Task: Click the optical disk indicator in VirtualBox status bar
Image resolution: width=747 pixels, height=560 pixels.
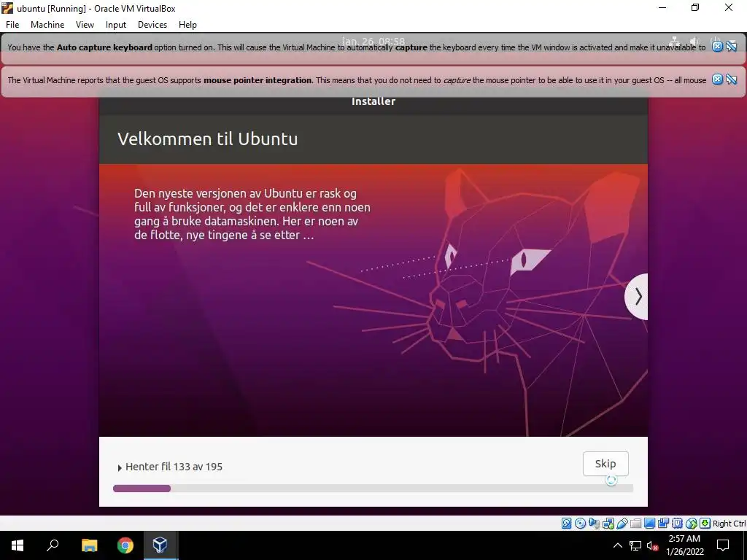Action: (580, 524)
